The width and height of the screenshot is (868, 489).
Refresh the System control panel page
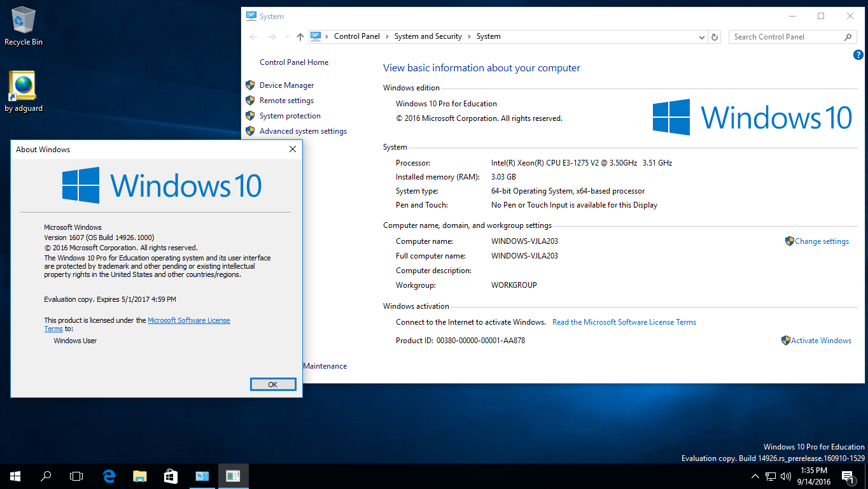click(x=715, y=37)
